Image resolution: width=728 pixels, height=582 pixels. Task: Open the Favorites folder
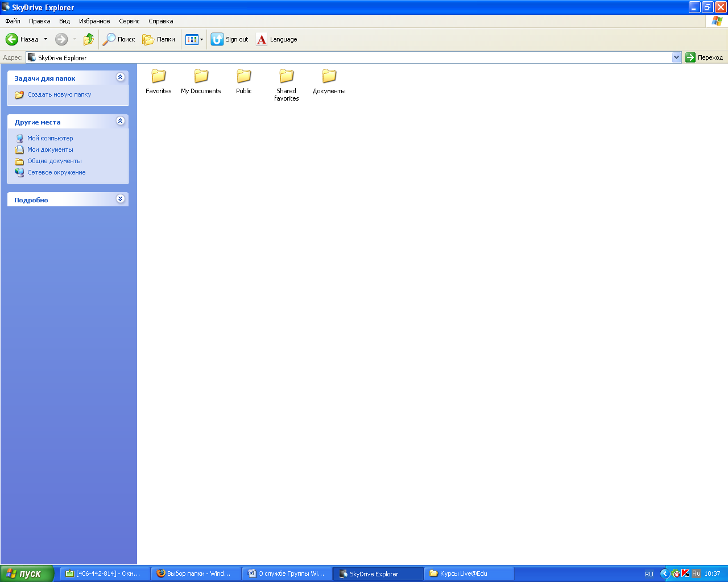[x=158, y=81]
